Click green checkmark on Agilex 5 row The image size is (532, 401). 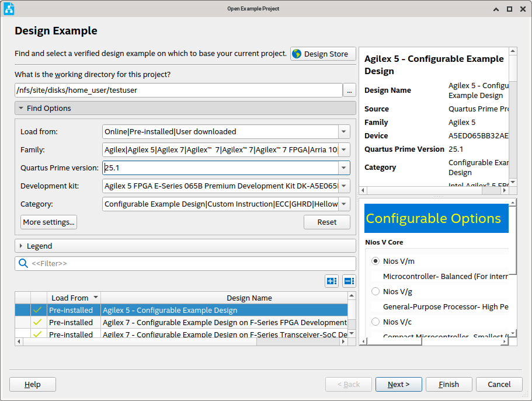point(38,310)
